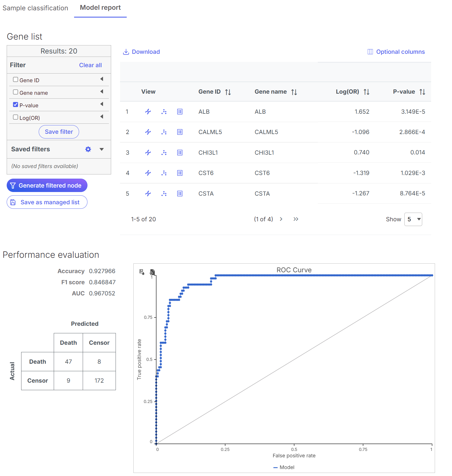Click the Generate filtered node button
This screenshot has width=452, height=476.
[x=47, y=186]
